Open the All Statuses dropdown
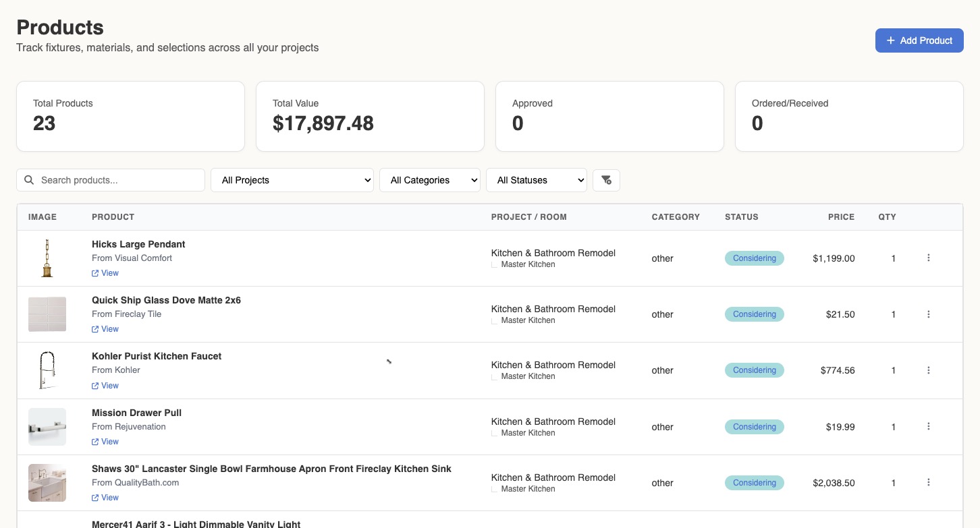 coord(536,180)
